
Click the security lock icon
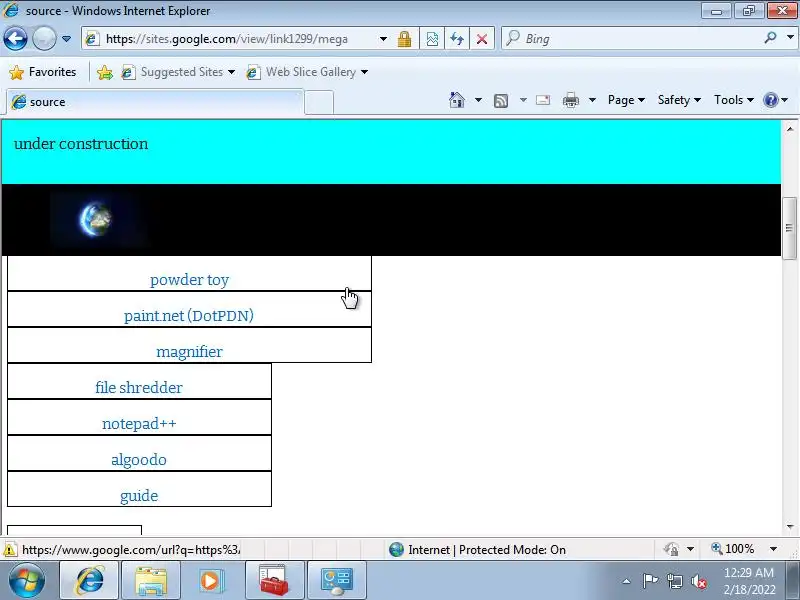pos(405,39)
